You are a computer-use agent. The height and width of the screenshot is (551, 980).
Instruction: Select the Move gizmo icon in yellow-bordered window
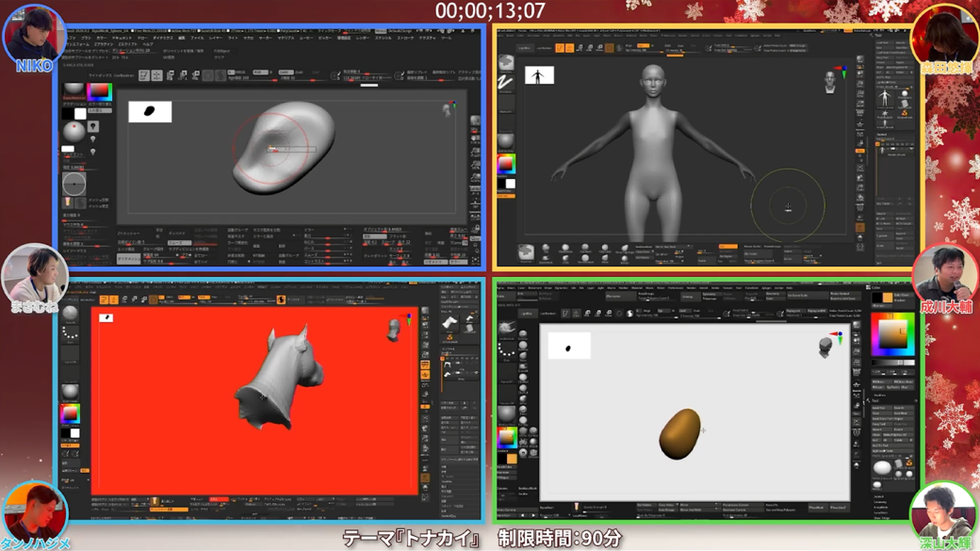580,47
